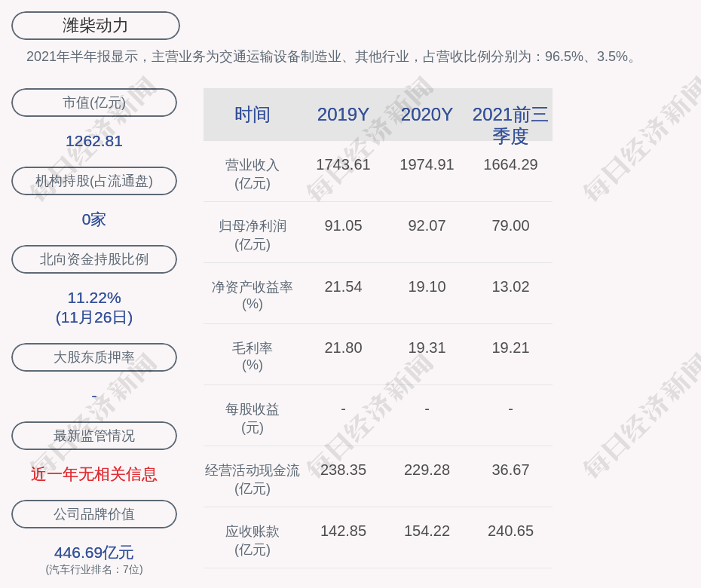Click brand value 446.69亿元
Image resolution: width=701 pixels, height=588 pixels.
tap(94, 553)
